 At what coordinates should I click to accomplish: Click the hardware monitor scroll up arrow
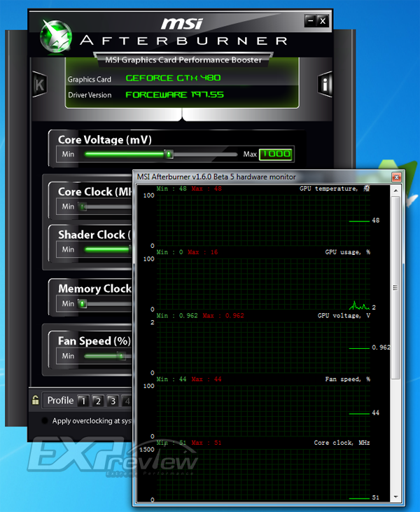pyautogui.click(x=395, y=191)
